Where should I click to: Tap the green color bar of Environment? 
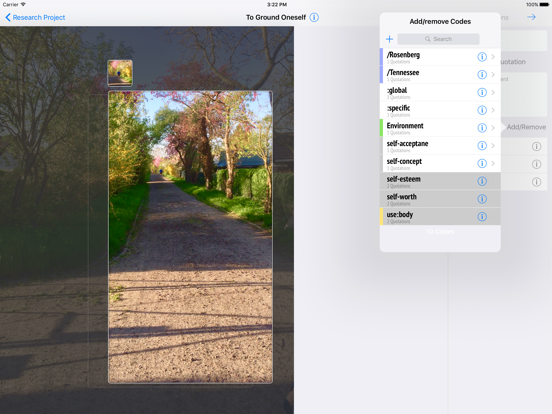click(x=381, y=128)
